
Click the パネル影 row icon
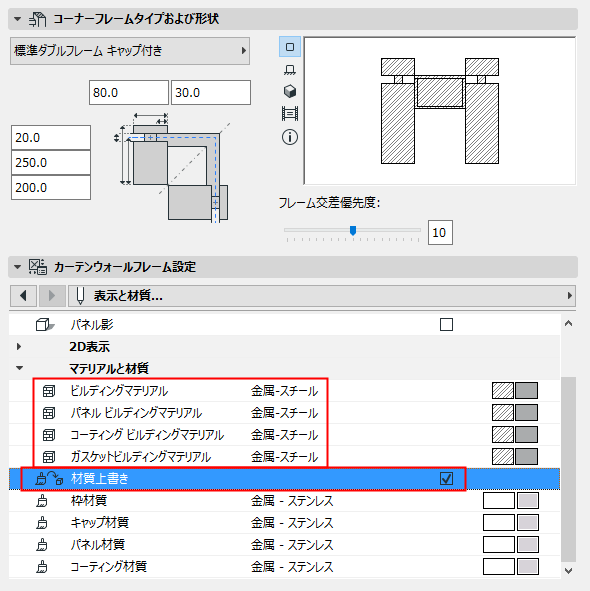pyautogui.click(x=45, y=325)
